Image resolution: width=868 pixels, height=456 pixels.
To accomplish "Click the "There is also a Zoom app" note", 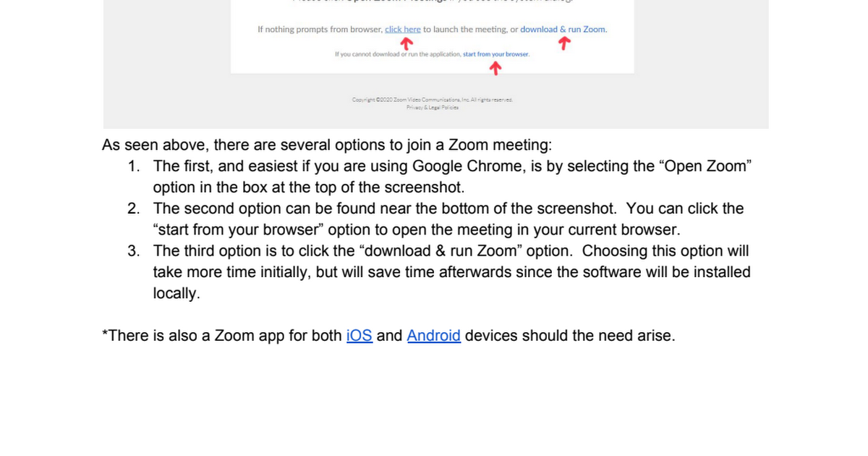I will click(x=388, y=336).
